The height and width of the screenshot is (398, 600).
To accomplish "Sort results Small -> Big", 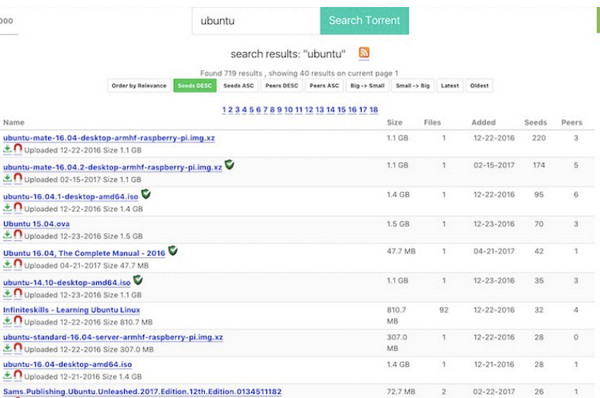I will [x=413, y=86].
